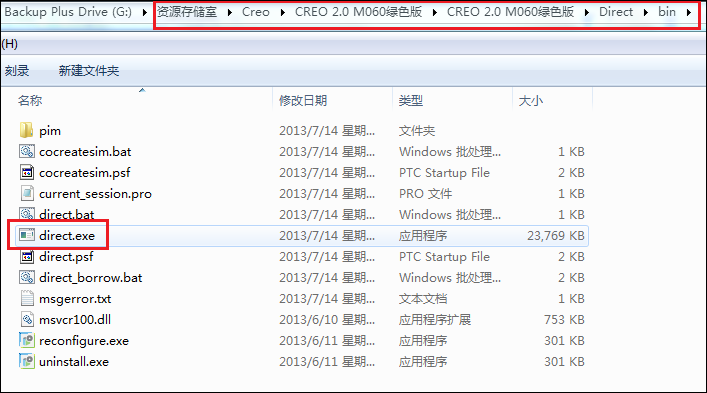The image size is (707, 393).
Task: Click the msgerror.txt text file icon
Action: click(x=27, y=298)
